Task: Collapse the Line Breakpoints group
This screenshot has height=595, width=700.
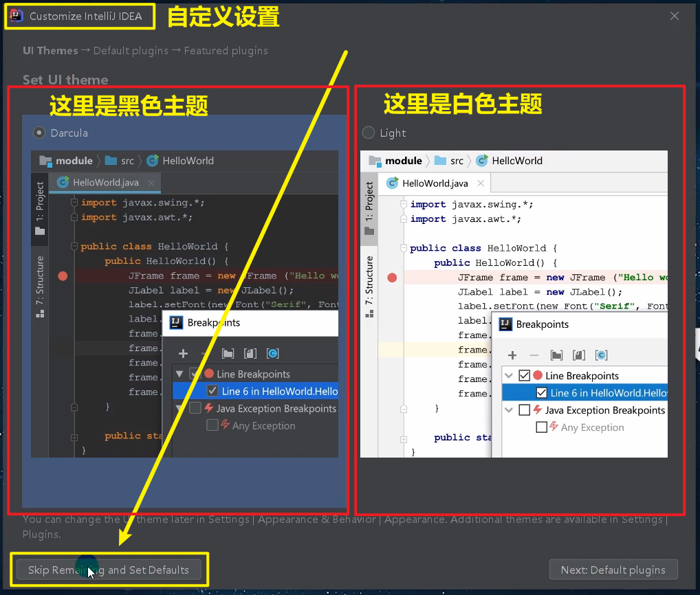Action: pyautogui.click(x=177, y=374)
